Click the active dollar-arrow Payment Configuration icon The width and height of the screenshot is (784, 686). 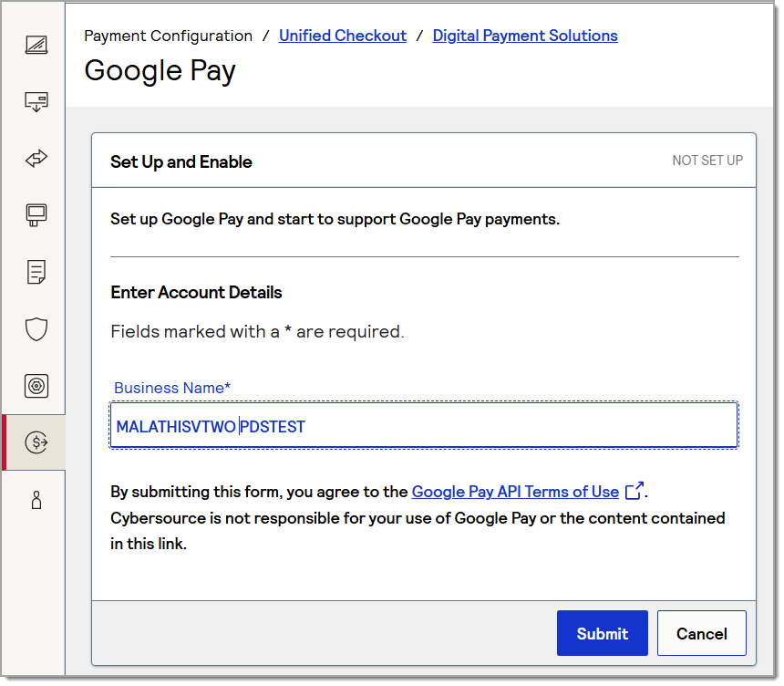36,442
